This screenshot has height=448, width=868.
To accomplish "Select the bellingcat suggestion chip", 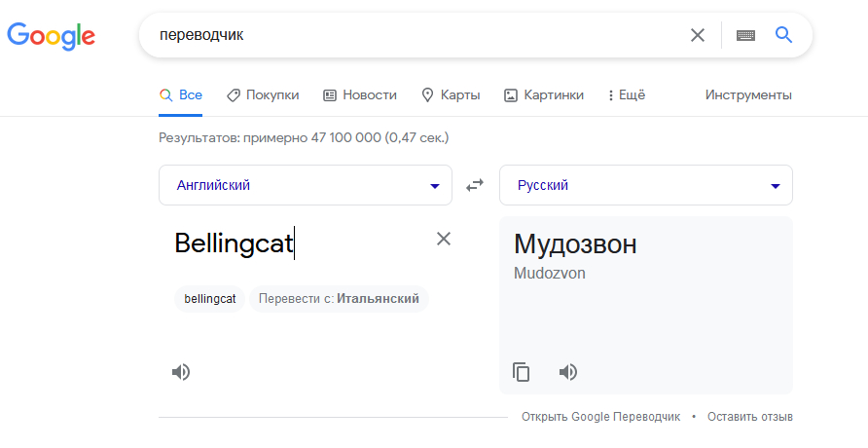I will tap(210, 299).
